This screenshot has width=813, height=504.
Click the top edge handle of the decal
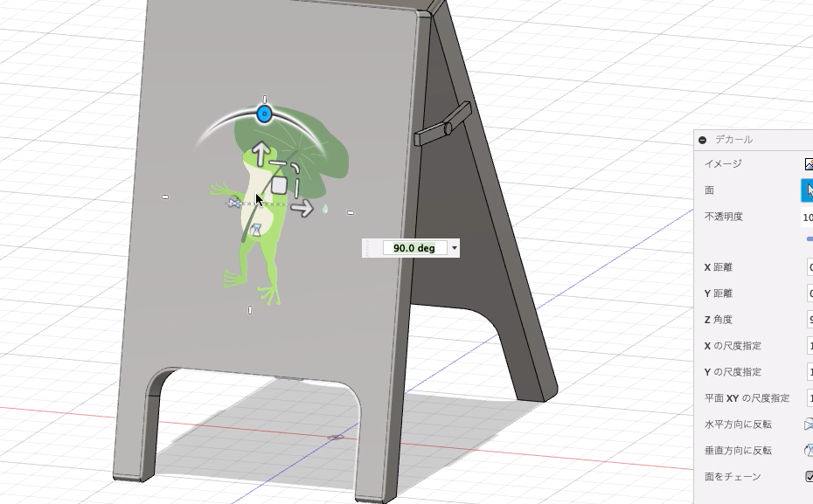click(x=265, y=99)
